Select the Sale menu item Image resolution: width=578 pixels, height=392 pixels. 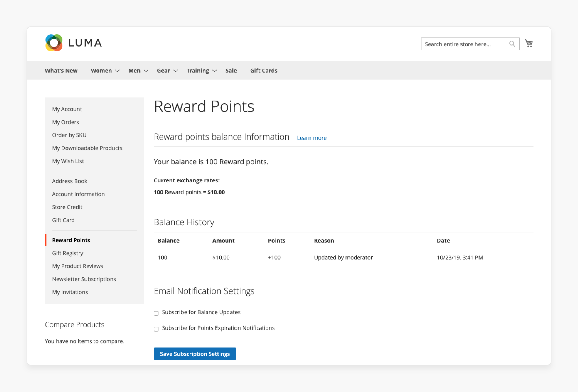pyautogui.click(x=231, y=70)
